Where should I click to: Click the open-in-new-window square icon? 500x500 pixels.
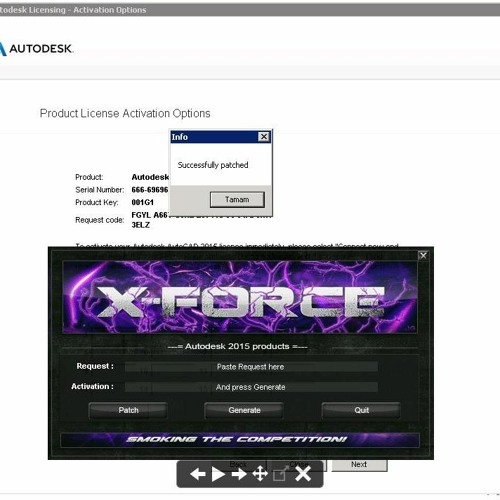click(280, 474)
